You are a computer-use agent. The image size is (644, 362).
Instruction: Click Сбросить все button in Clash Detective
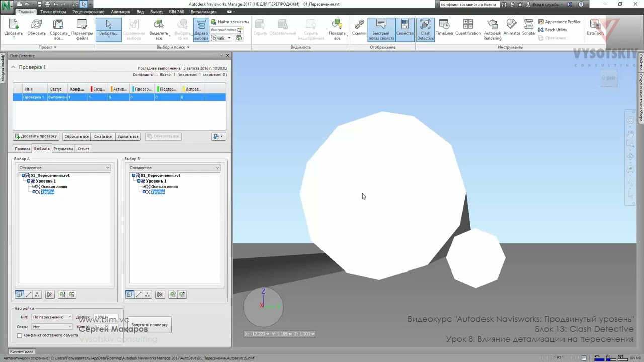pyautogui.click(x=76, y=136)
